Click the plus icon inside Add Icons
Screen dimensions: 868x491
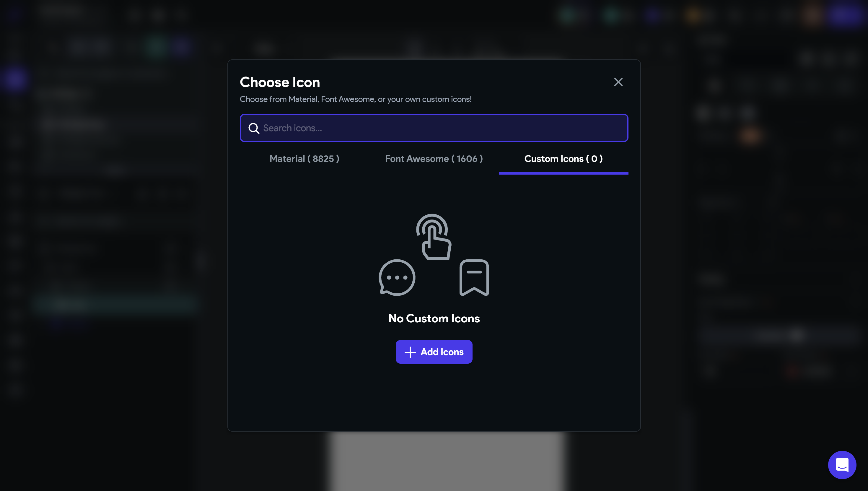click(410, 352)
